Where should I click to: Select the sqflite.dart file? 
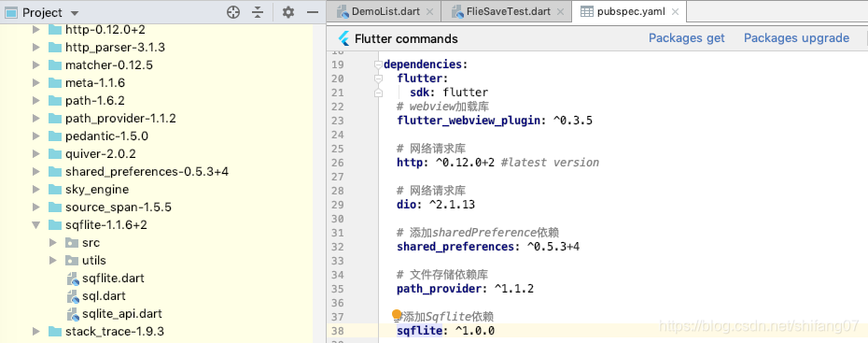[x=113, y=278]
